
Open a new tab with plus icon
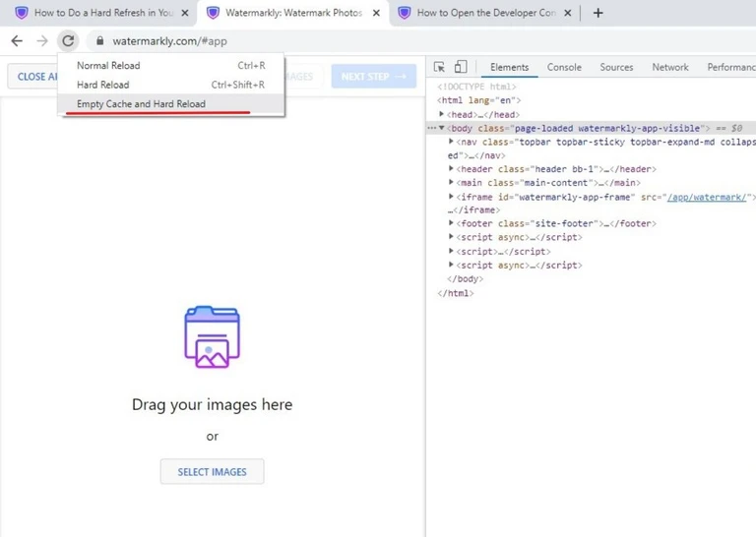point(598,13)
